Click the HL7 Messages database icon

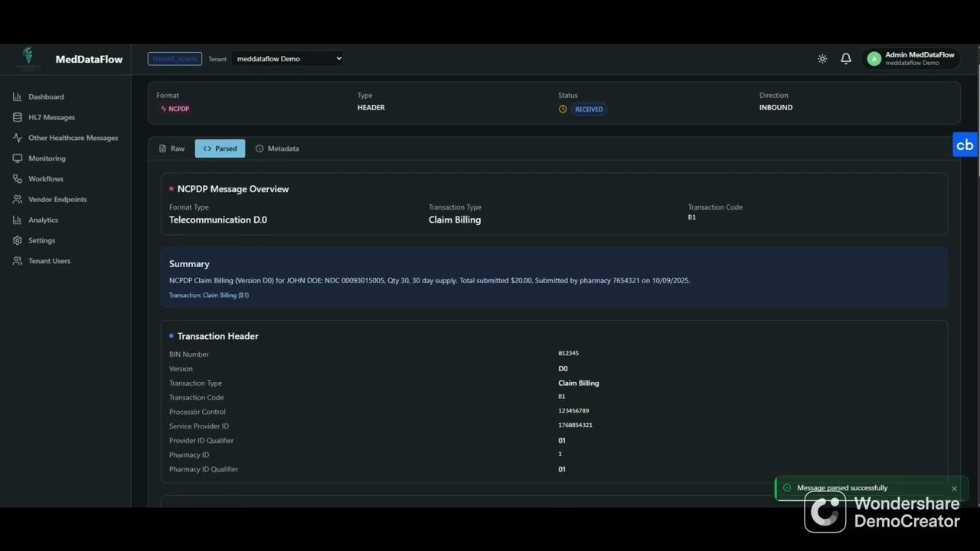point(17,118)
